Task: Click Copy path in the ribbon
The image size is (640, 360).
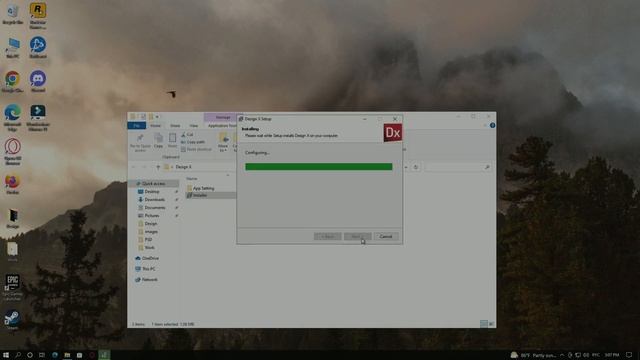Action: point(193,142)
